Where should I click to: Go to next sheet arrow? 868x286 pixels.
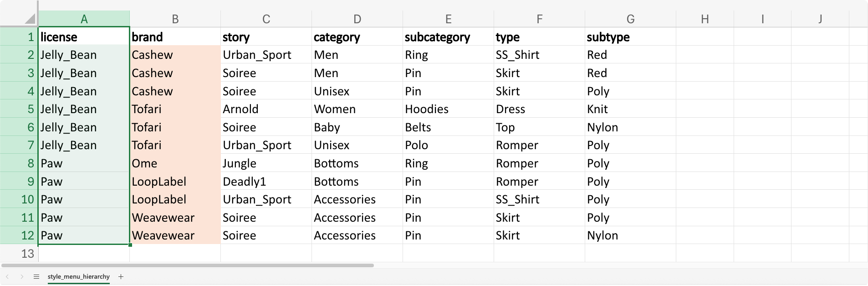(x=22, y=276)
